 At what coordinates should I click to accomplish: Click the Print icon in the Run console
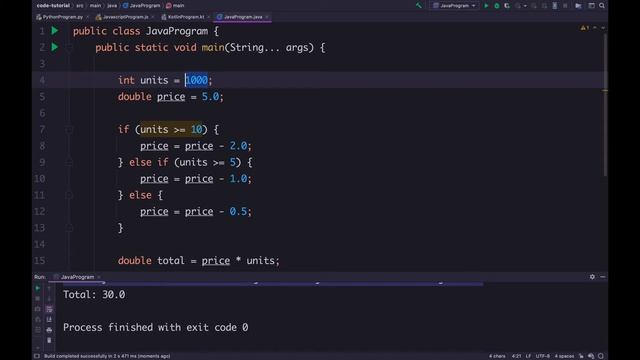49,329
